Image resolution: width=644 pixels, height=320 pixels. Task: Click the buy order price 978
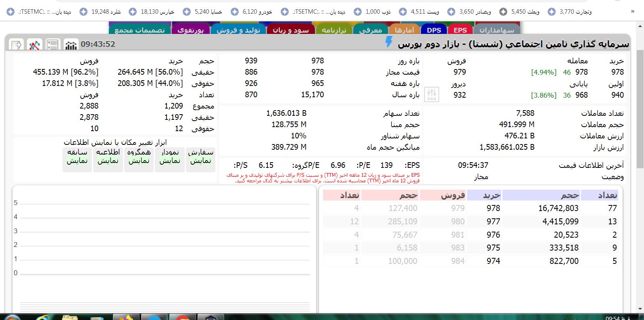coord(493,208)
